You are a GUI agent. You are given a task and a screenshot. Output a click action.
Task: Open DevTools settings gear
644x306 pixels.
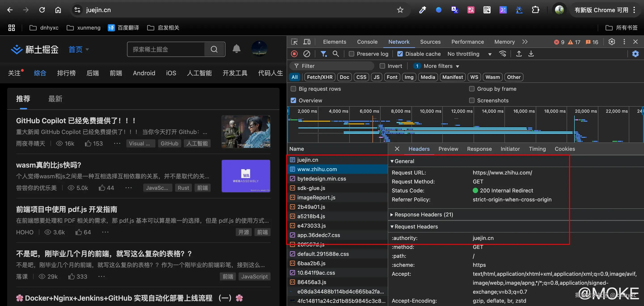tap(612, 42)
